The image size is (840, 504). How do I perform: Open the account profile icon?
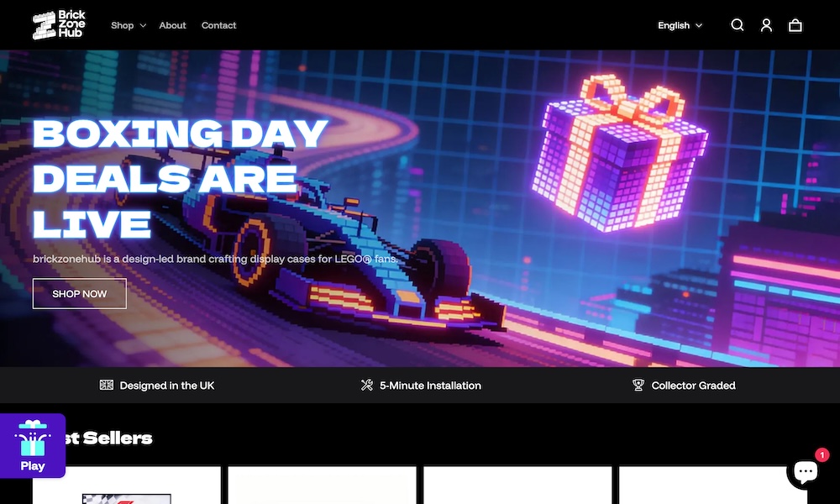pos(766,25)
